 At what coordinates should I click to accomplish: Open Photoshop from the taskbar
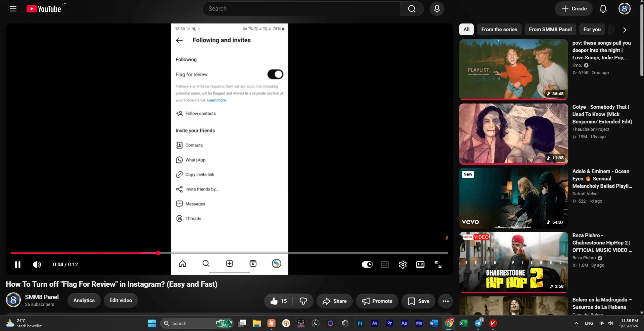pos(360,323)
